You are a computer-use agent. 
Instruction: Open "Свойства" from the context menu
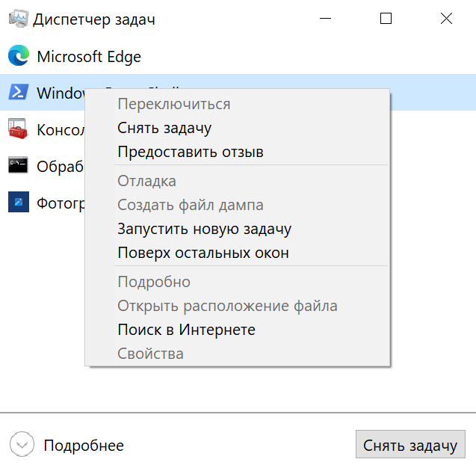[x=150, y=354]
